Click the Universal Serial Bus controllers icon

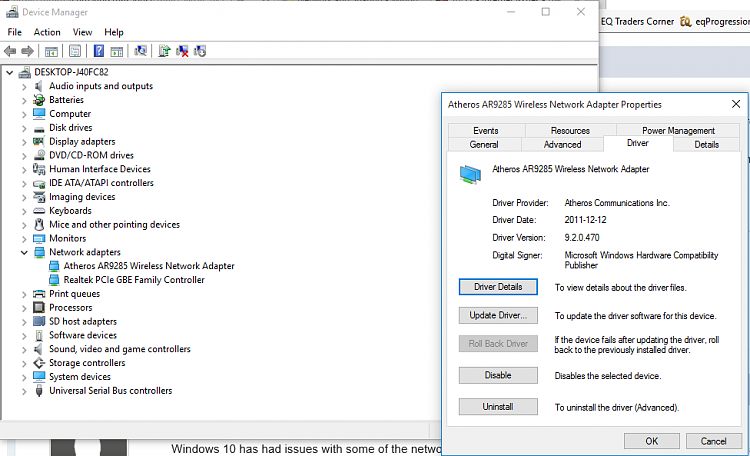39,391
